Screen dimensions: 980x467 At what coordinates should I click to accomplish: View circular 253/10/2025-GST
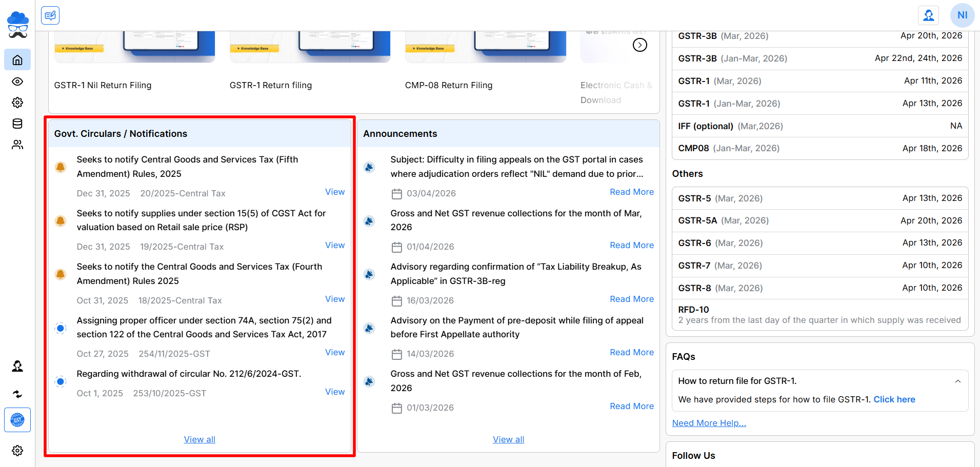click(335, 392)
